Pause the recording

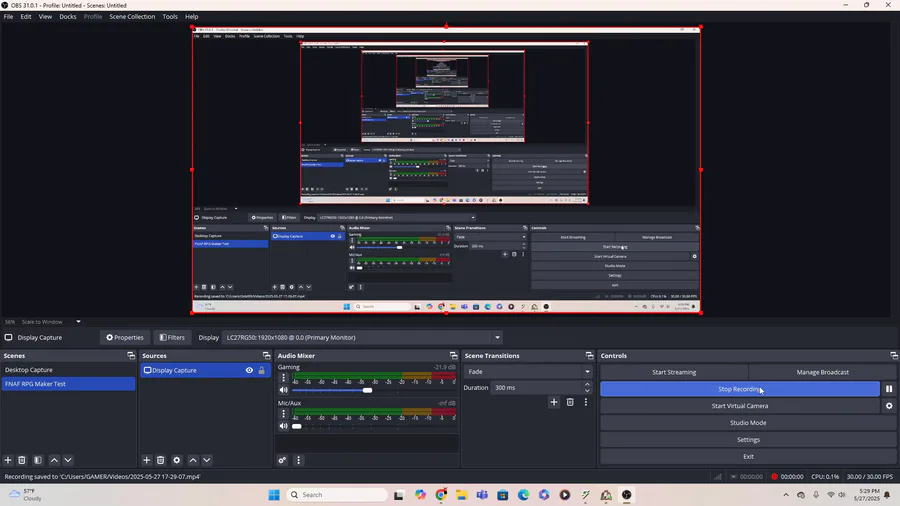pyautogui.click(x=889, y=389)
